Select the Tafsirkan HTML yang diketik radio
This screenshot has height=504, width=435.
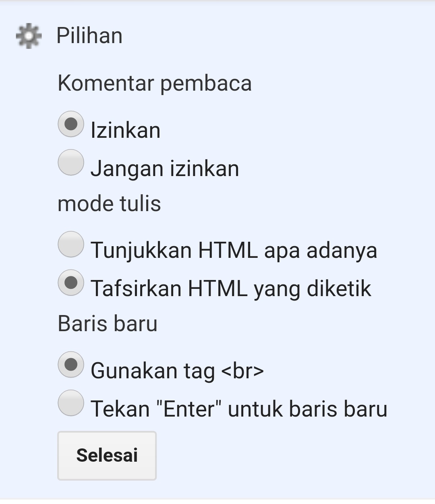(71, 282)
